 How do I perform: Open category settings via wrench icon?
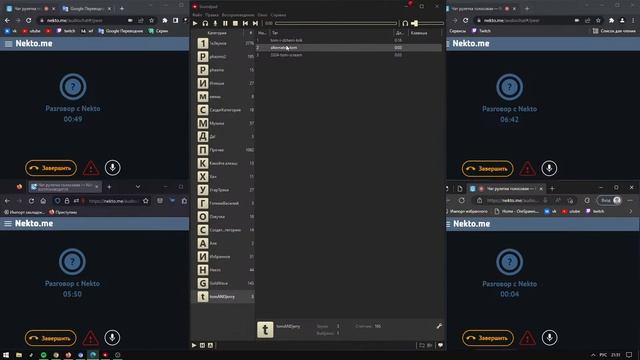tap(439, 326)
